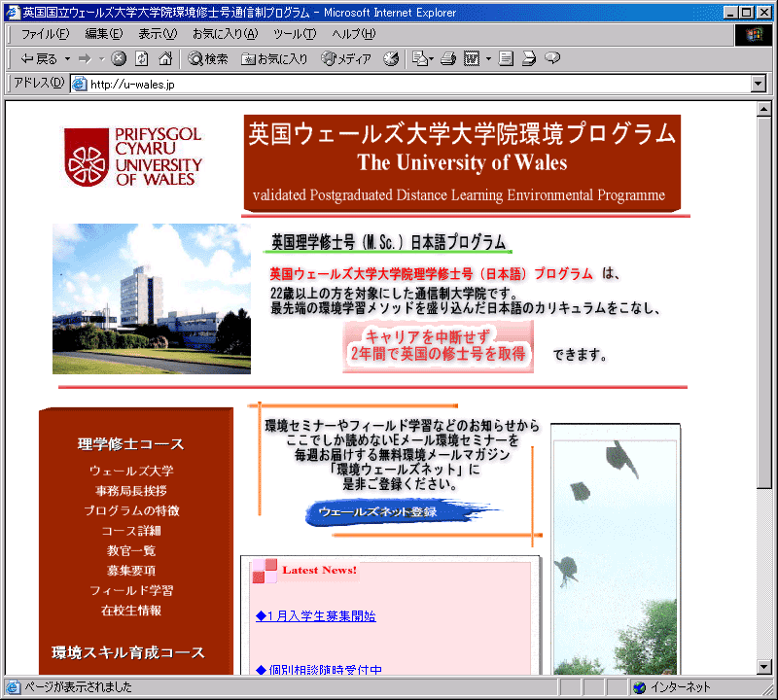Click the 個別相談随時受付中 news link

tap(319, 670)
